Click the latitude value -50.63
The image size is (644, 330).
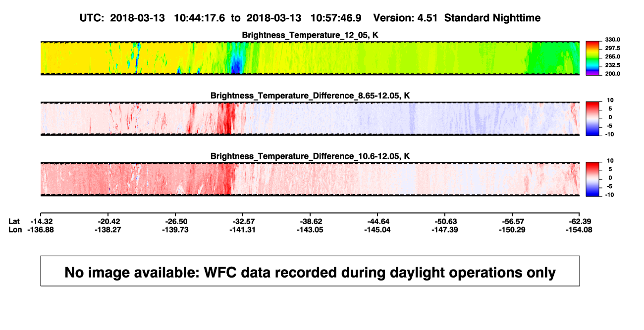[445, 221]
